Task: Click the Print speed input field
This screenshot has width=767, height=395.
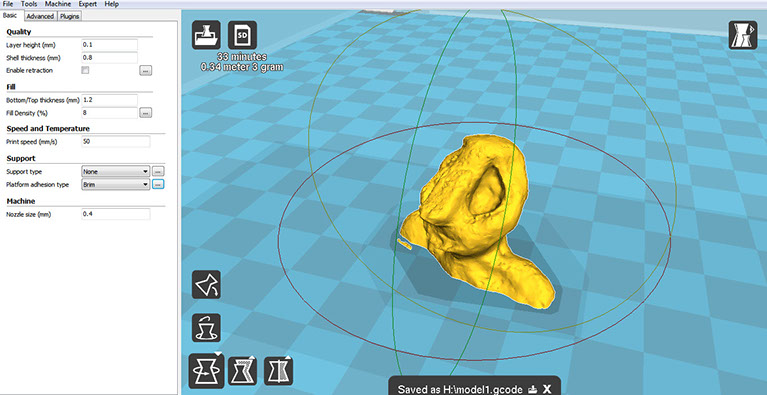Action: coord(115,142)
